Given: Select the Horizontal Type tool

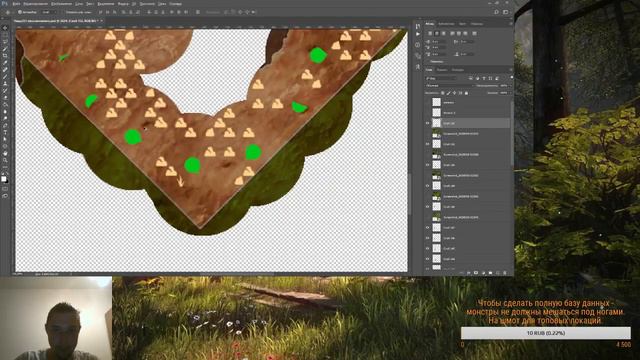Looking at the screenshot, I should [x=5, y=132].
